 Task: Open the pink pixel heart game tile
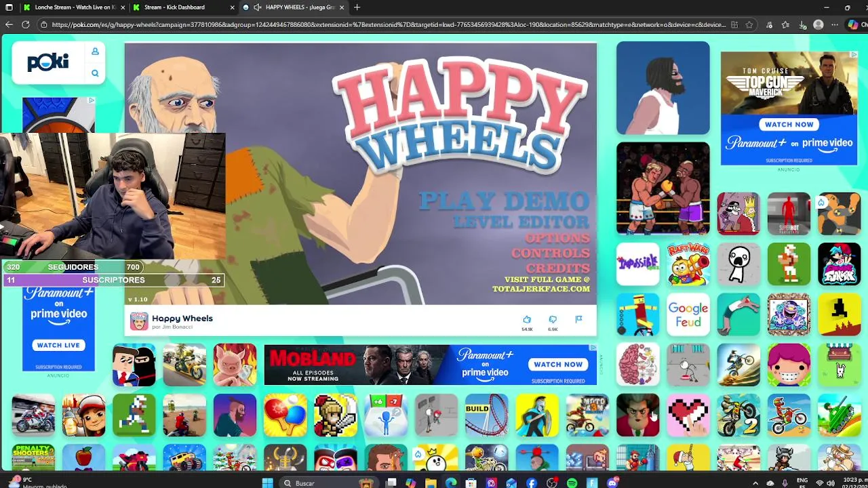tap(688, 415)
